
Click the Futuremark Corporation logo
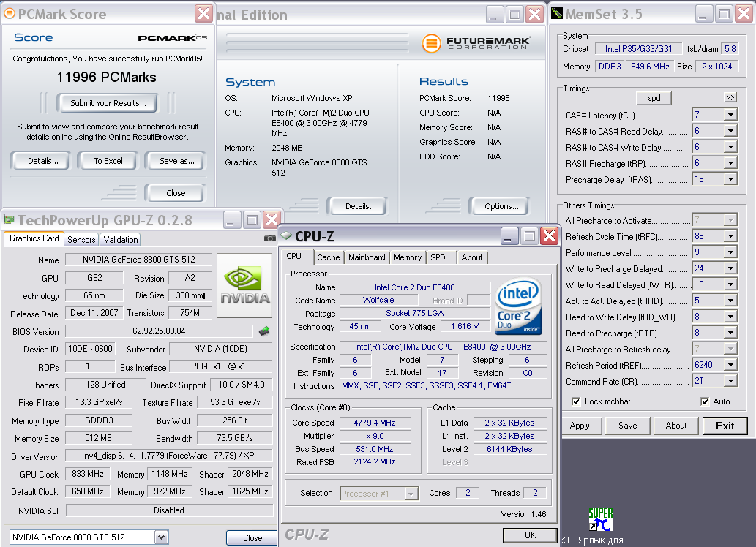point(476,43)
